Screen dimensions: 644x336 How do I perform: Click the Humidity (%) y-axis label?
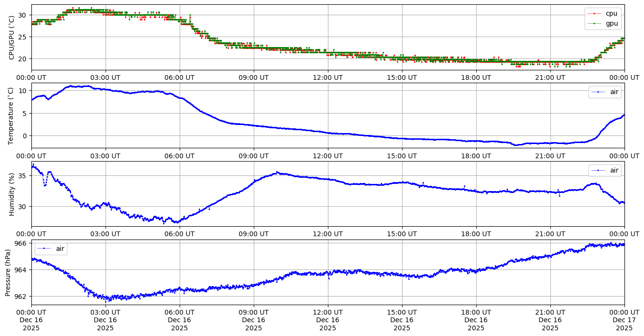click(12, 194)
